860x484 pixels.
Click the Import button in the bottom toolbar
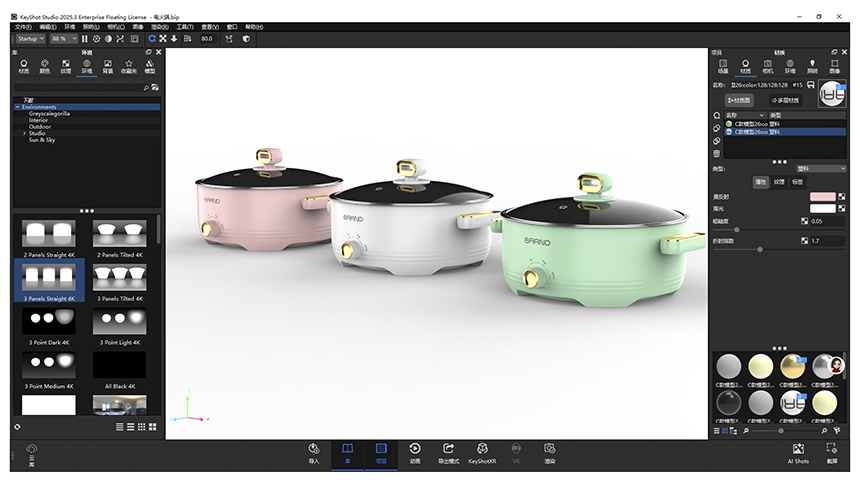pos(314,454)
